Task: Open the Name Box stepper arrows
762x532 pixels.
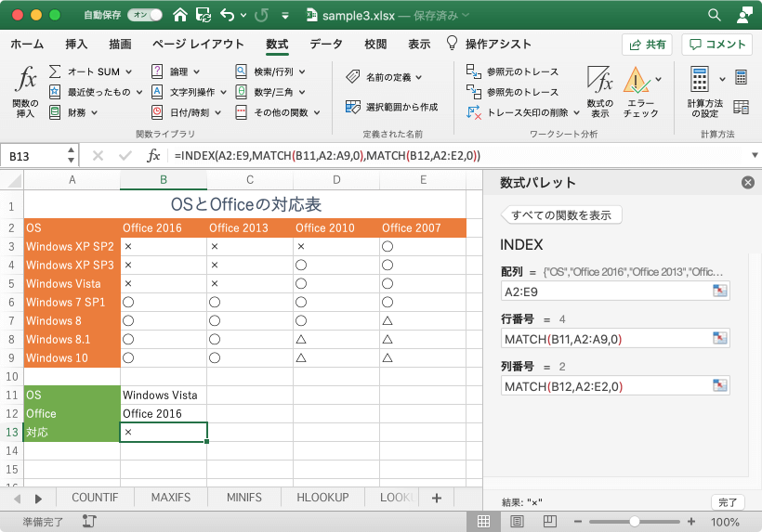Action: tap(71, 155)
